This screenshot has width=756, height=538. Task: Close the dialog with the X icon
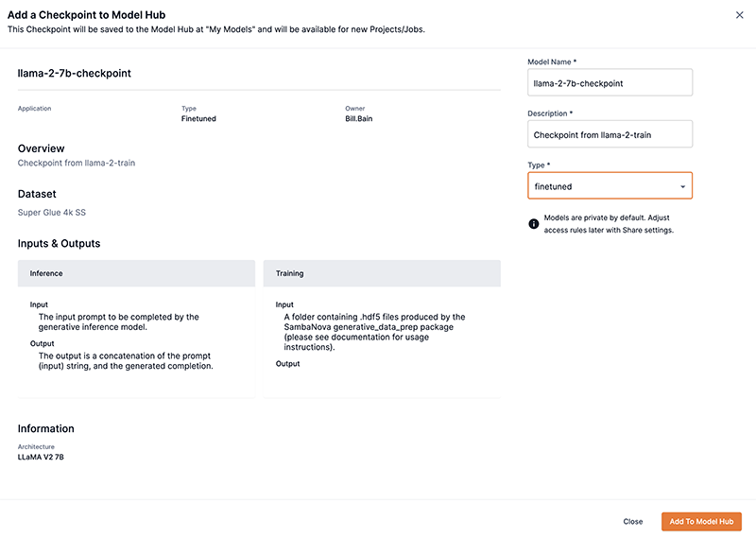(x=739, y=15)
